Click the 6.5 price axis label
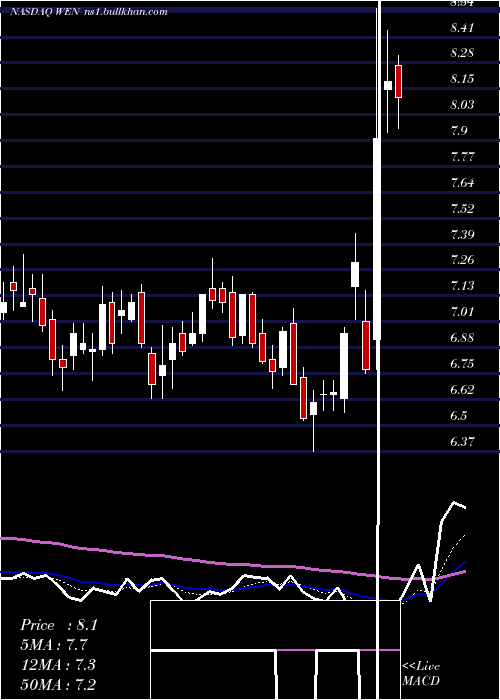 click(459, 416)
